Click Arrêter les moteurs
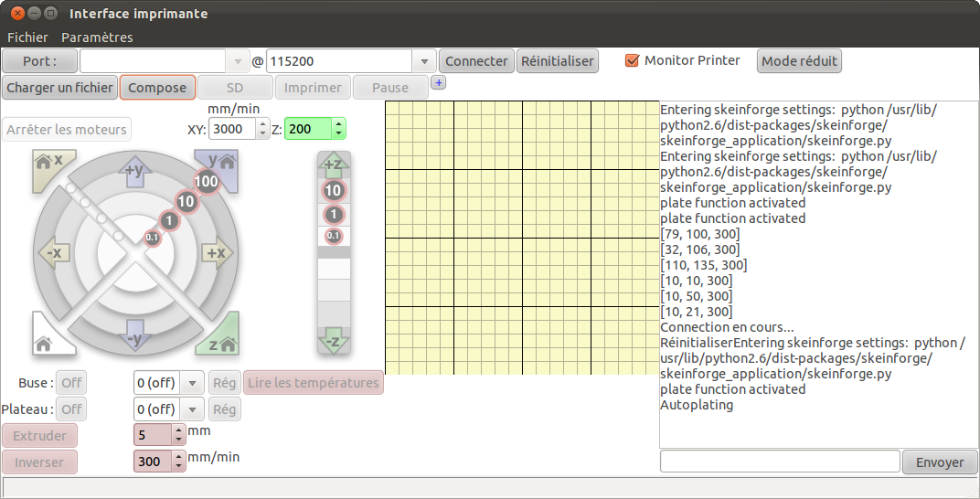 [67, 129]
